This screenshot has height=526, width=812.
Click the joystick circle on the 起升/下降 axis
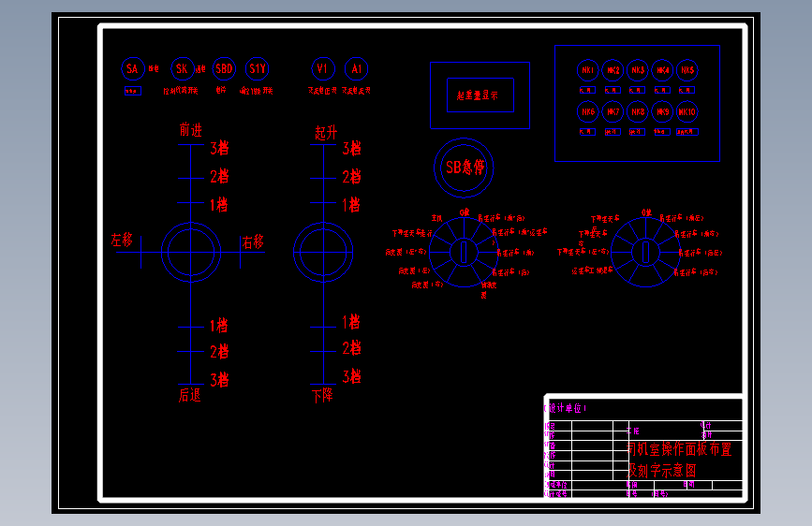323,252
